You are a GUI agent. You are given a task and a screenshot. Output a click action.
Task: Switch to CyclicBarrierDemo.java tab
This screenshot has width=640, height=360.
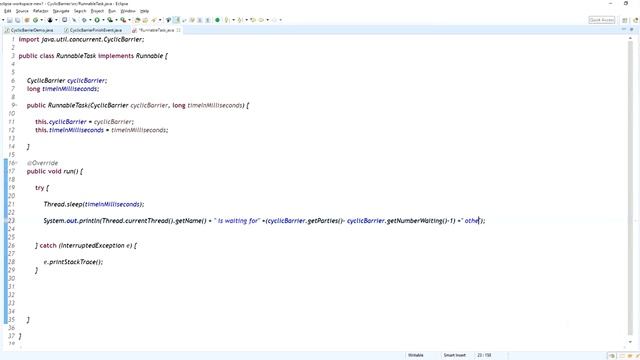click(x=29, y=30)
